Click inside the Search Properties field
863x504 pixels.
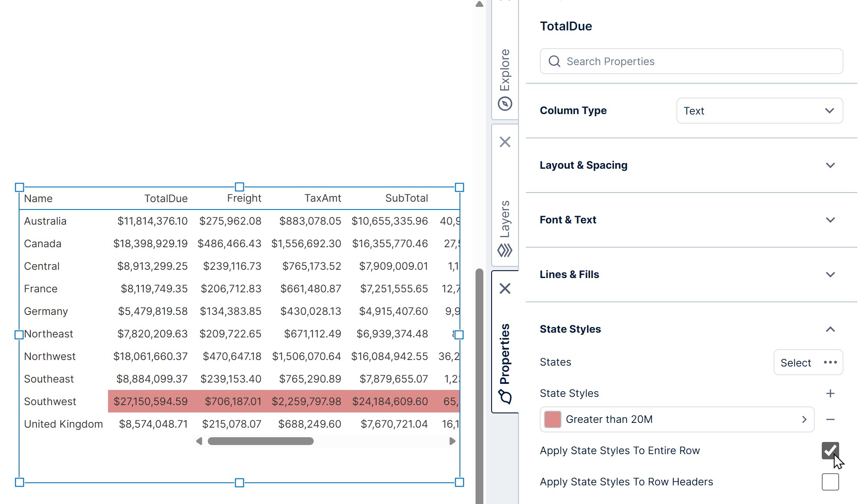tap(694, 61)
